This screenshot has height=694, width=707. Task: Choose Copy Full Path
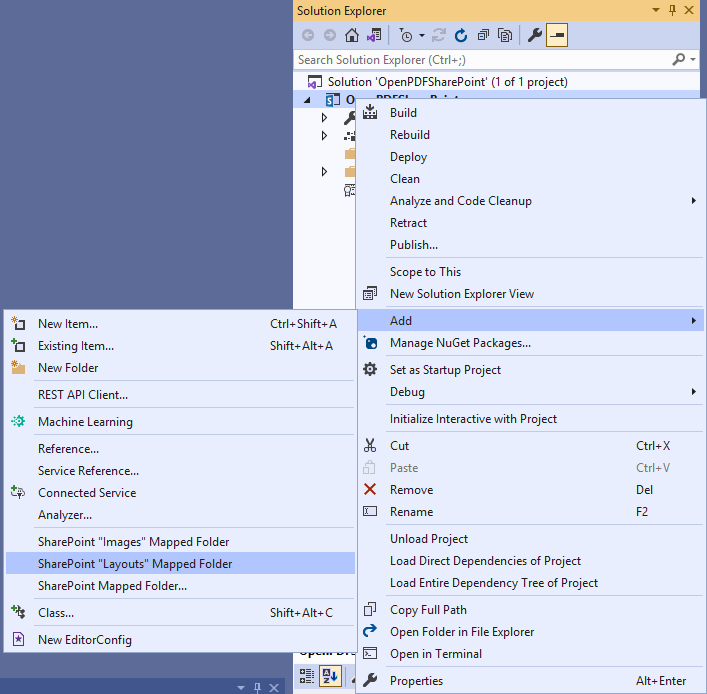530,610
